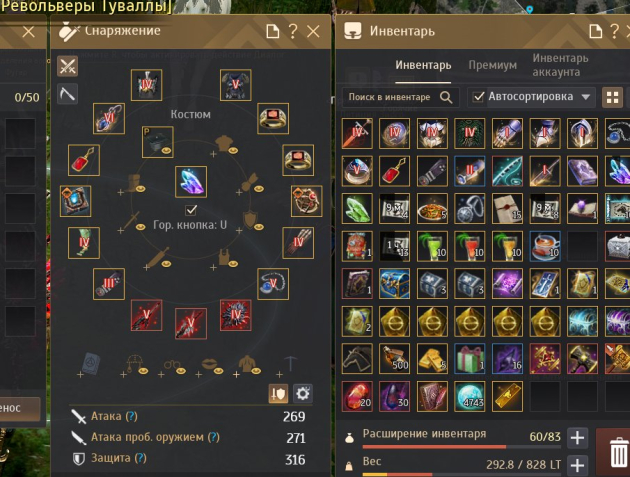Open the Equipment panel help question mark
Viewport: 630px width, 477px height.
tap(293, 31)
